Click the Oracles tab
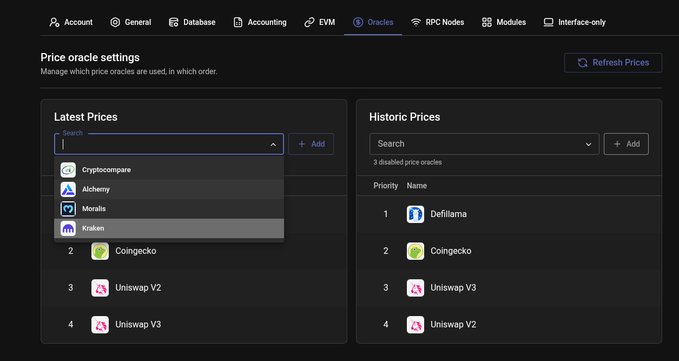The image size is (679, 361). pos(373,22)
